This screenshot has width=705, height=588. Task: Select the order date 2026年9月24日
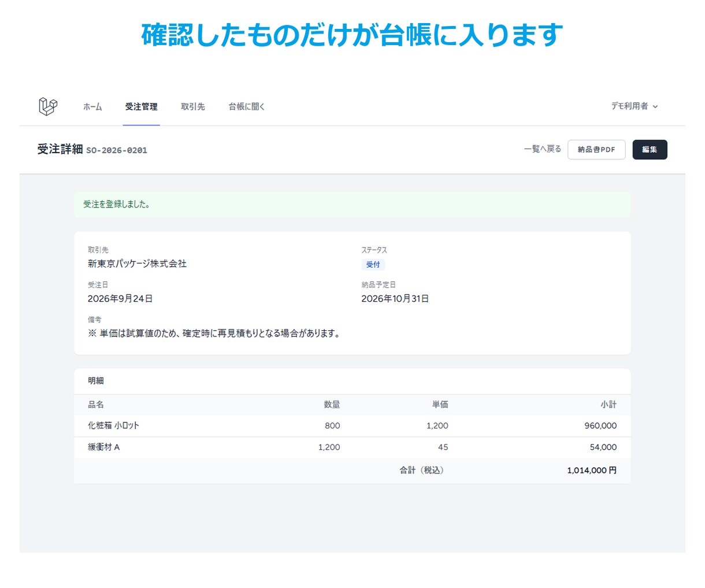[120, 299]
